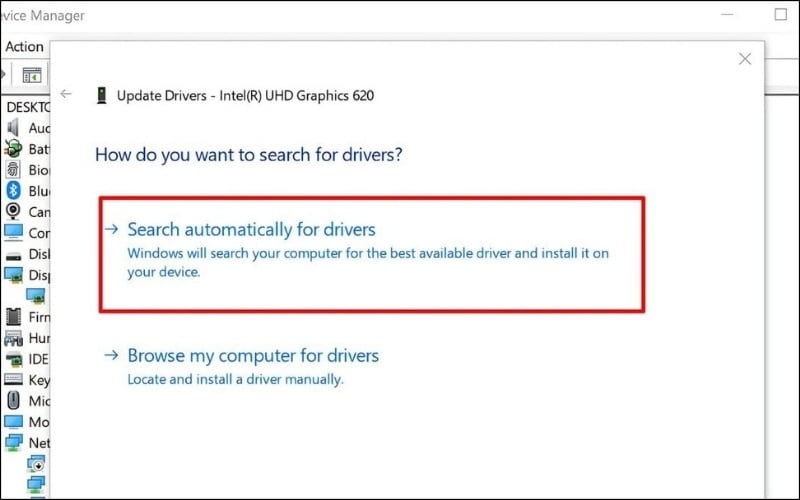Select the IDE controllers category icon
Screen dimensions: 800x500
click(13, 359)
